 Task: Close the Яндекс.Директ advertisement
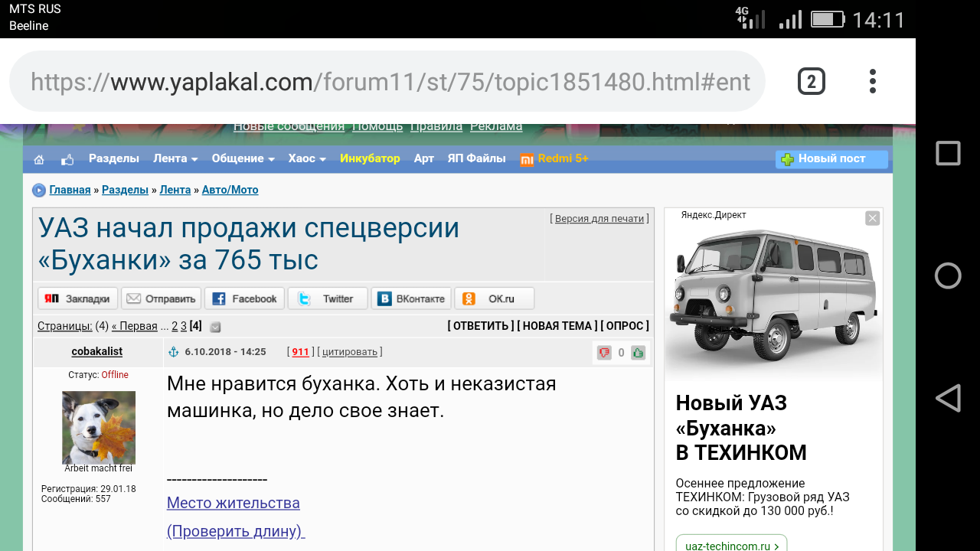873,218
